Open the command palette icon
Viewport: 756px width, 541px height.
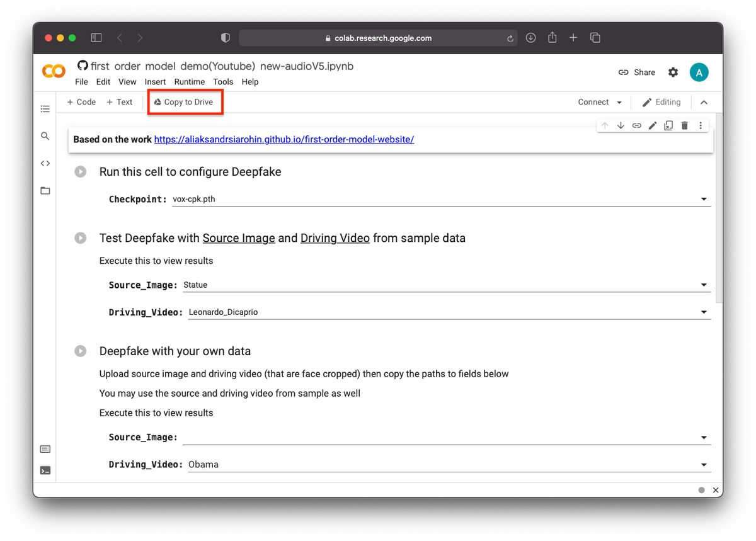45,449
